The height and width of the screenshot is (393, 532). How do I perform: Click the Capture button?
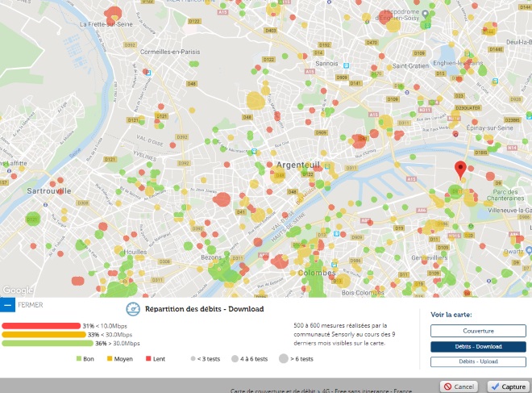point(507,386)
